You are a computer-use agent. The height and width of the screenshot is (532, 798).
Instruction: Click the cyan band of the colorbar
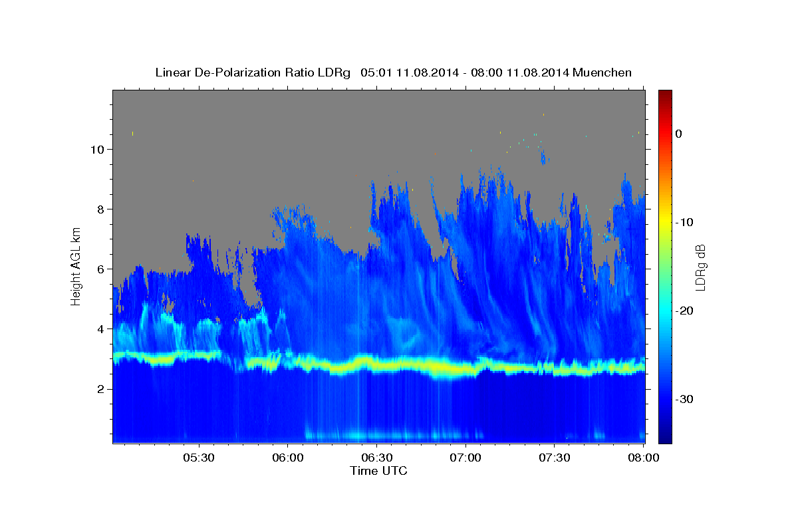coord(665,310)
